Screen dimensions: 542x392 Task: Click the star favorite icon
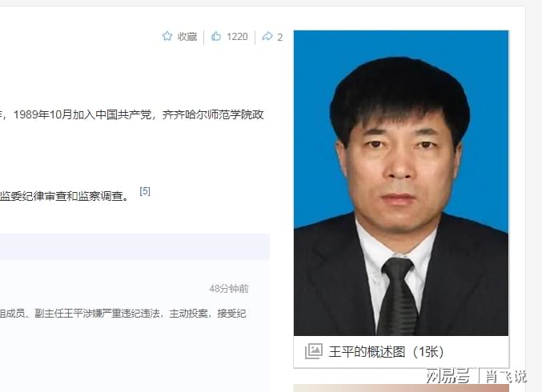coord(167,36)
